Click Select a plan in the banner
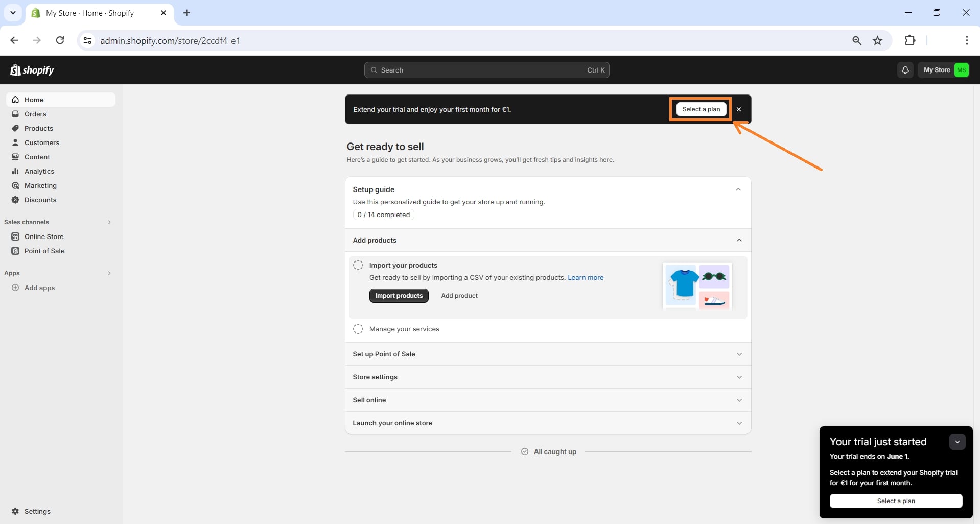 [x=701, y=109]
